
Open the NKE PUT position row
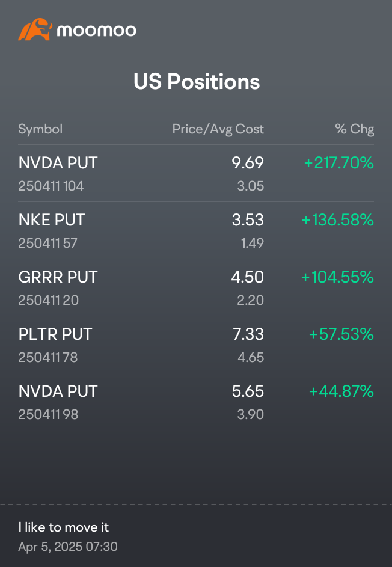[196, 230]
